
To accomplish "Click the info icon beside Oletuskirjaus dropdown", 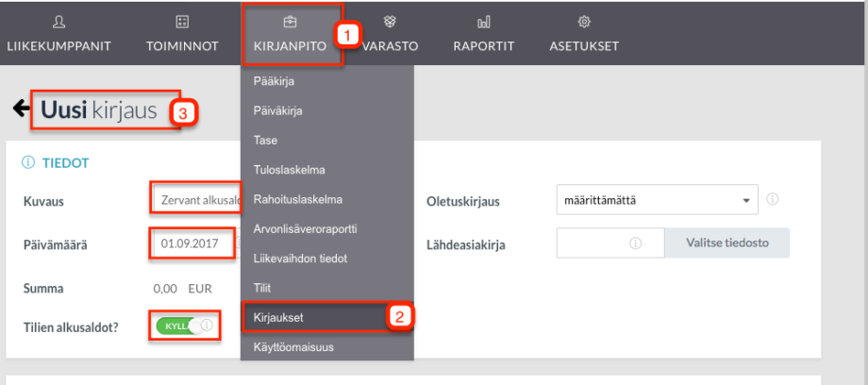I will (x=773, y=199).
